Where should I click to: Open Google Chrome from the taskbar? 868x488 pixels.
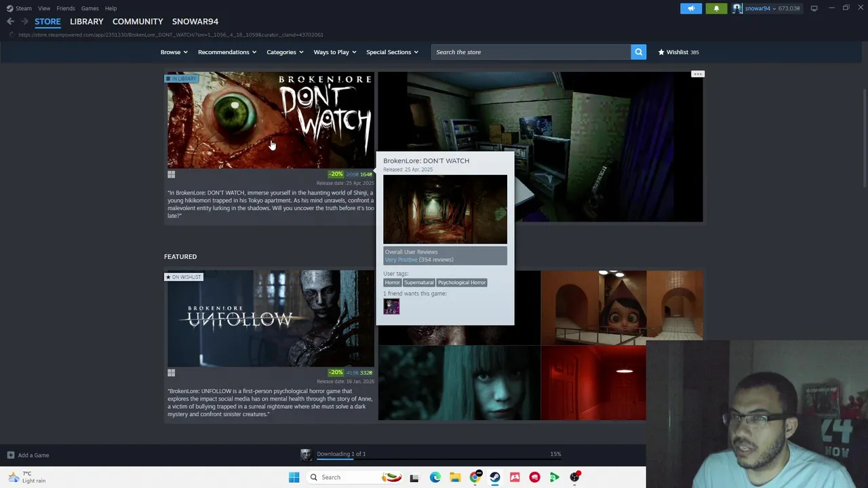475,477
